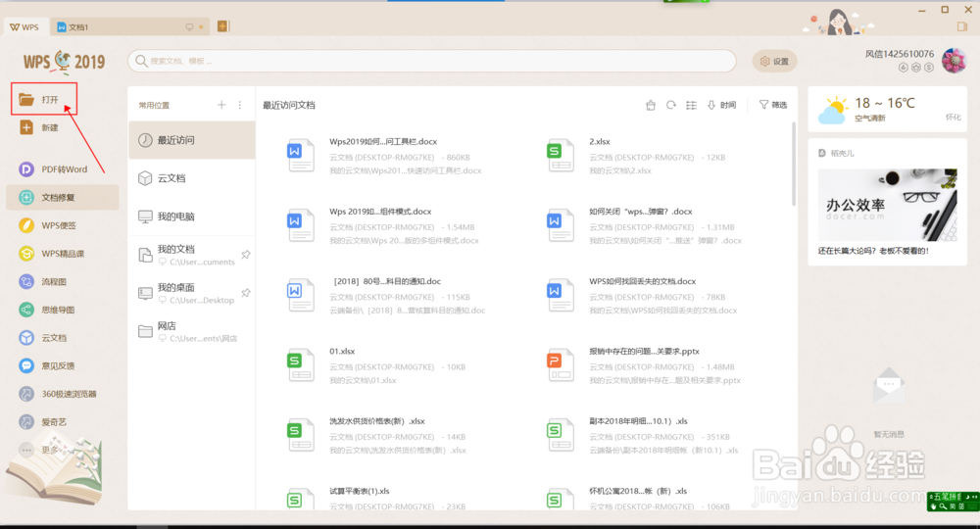This screenshot has width=980, height=529.
Task: Click the 打开 folder icon
Action: 26,99
